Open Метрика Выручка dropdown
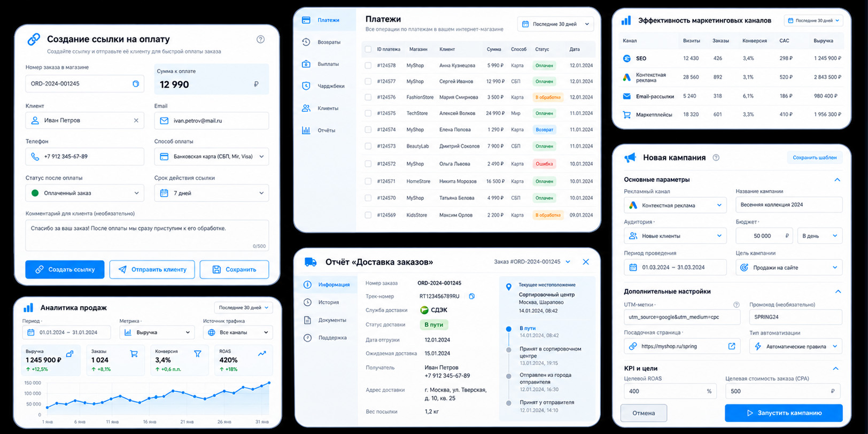868x434 pixels. (157, 332)
